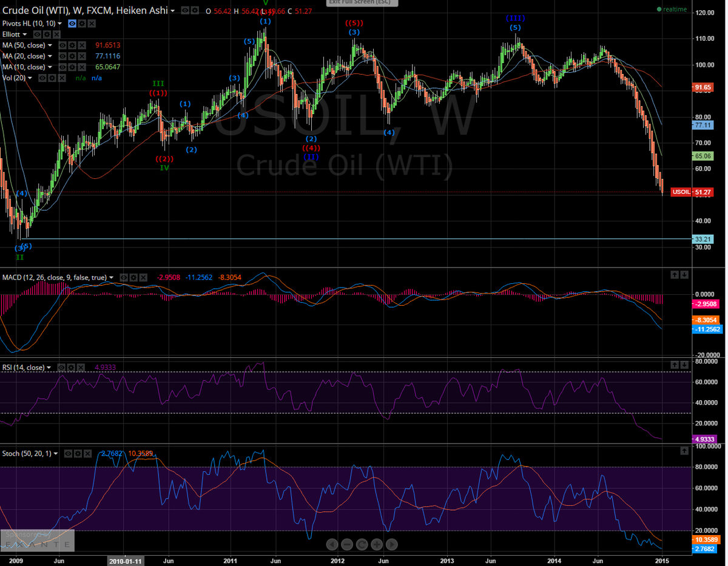728x566 pixels.
Task: Expand the Elliott indicator dropdown
Action: coord(25,35)
